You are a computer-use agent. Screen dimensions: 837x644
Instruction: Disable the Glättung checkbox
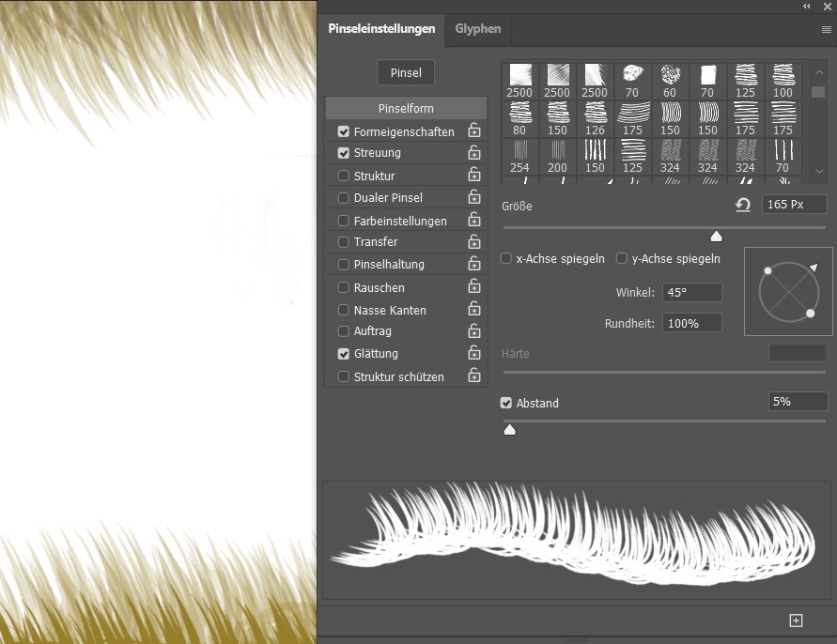[344, 354]
